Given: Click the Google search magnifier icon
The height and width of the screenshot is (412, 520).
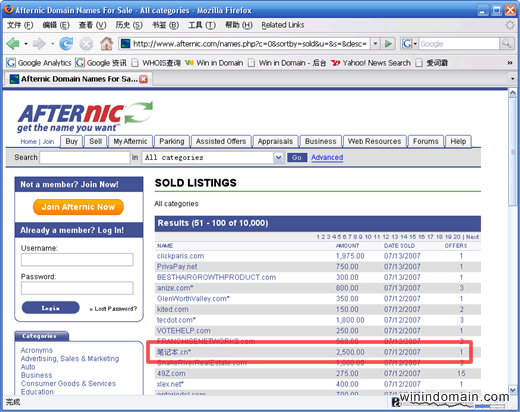Looking at the screenshot, I should (x=506, y=44).
